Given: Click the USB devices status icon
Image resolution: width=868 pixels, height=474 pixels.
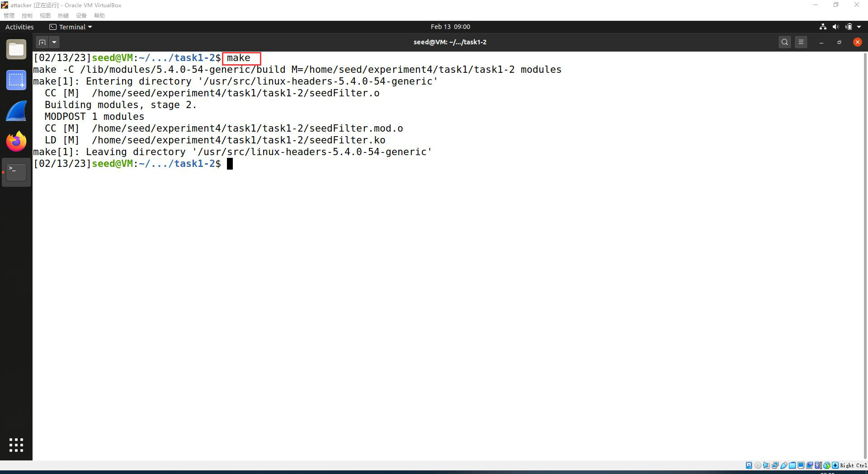Looking at the screenshot, I should pos(784,465).
